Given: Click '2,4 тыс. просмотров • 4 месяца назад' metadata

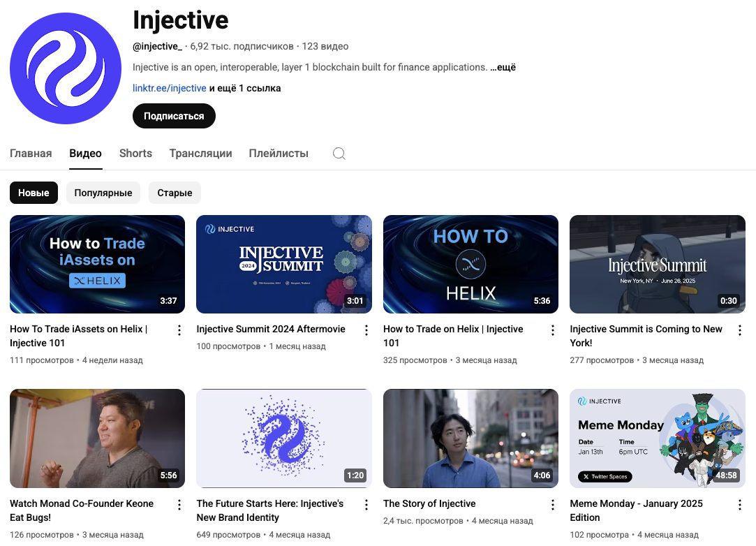Looking at the screenshot, I should point(458,521).
